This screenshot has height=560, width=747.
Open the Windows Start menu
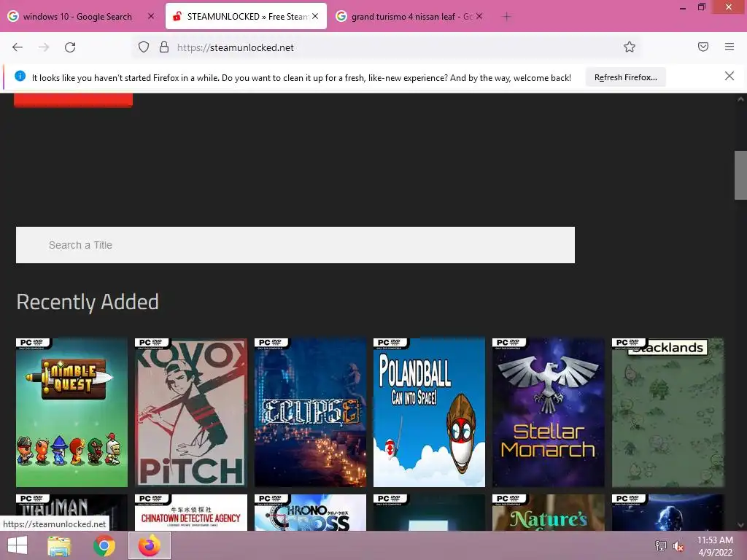click(x=18, y=545)
